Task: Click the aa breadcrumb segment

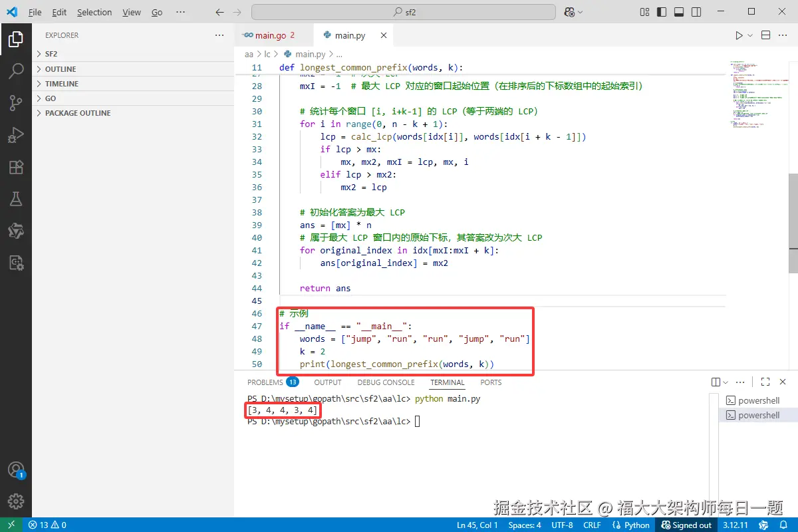Action: (249, 54)
